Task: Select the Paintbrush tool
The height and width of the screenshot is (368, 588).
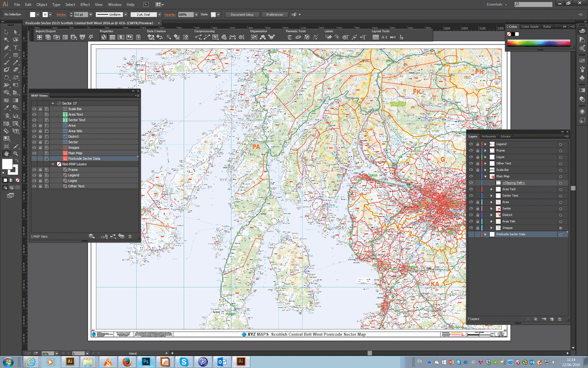Action: [x=6, y=63]
